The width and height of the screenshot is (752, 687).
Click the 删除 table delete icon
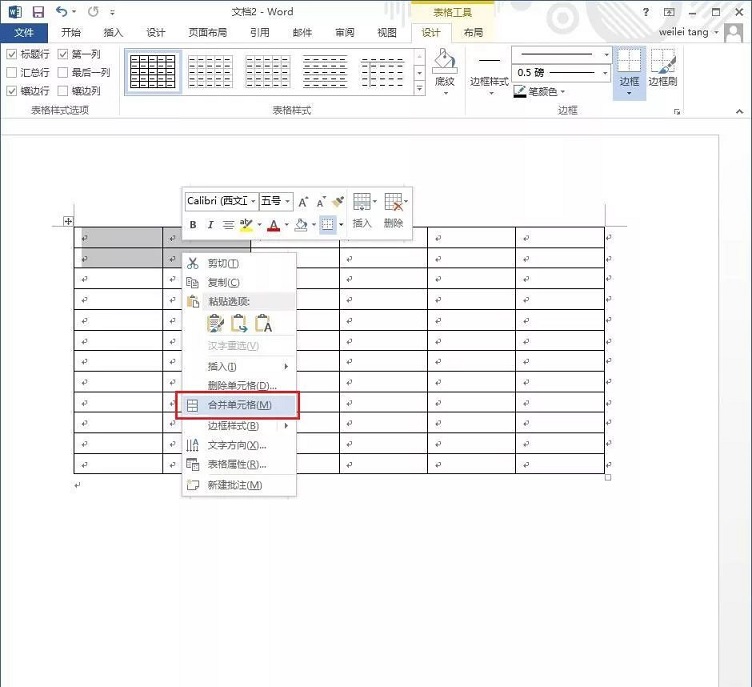click(x=393, y=209)
